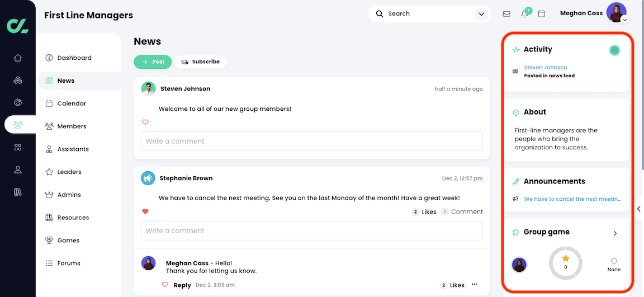644x297 pixels.
Task: Open the cubes icon in left rail
Action: pos(18,80)
